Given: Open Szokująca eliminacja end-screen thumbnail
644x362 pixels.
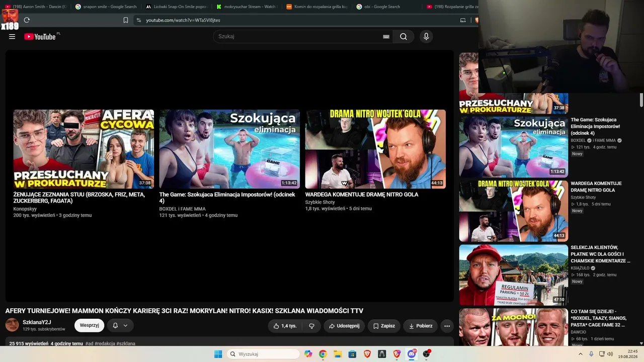Looking at the screenshot, I should pyautogui.click(x=229, y=149).
